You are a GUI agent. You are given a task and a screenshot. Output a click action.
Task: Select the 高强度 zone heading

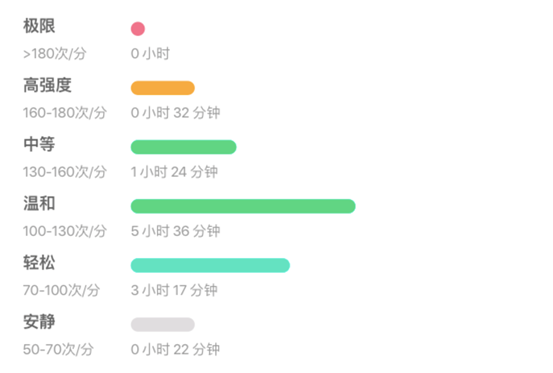click(47, 85)
